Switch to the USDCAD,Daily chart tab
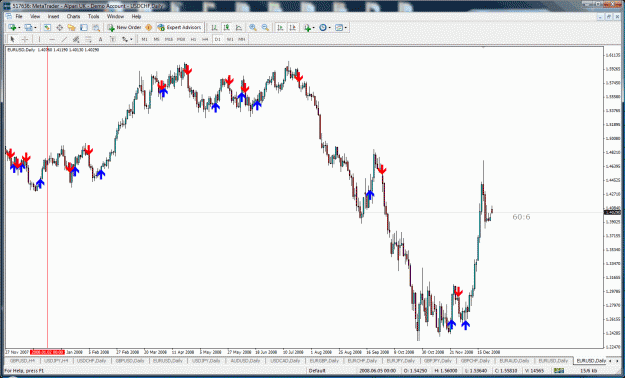The height and width of the screenshot is (378, 625). click(x=285, y=361)
